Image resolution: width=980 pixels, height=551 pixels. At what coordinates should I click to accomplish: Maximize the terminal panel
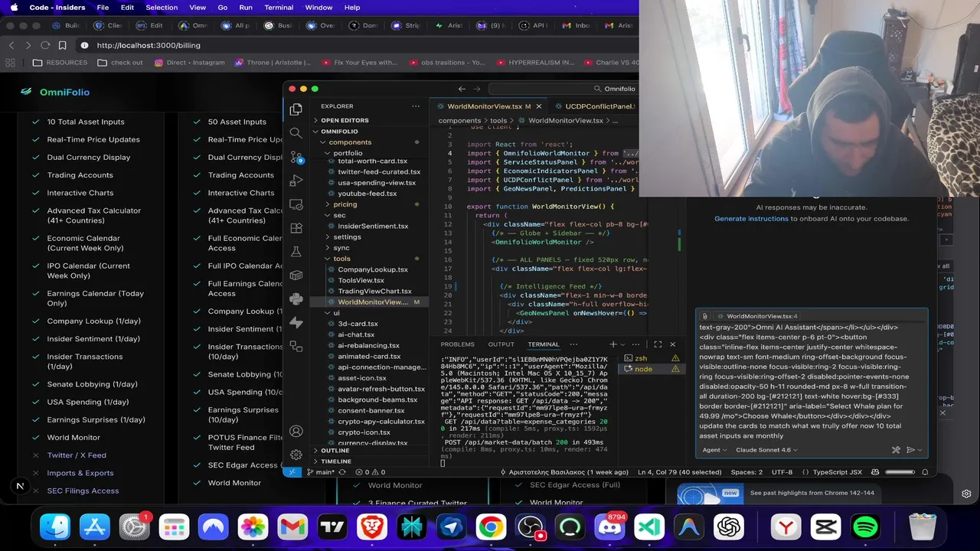point(658,344)
